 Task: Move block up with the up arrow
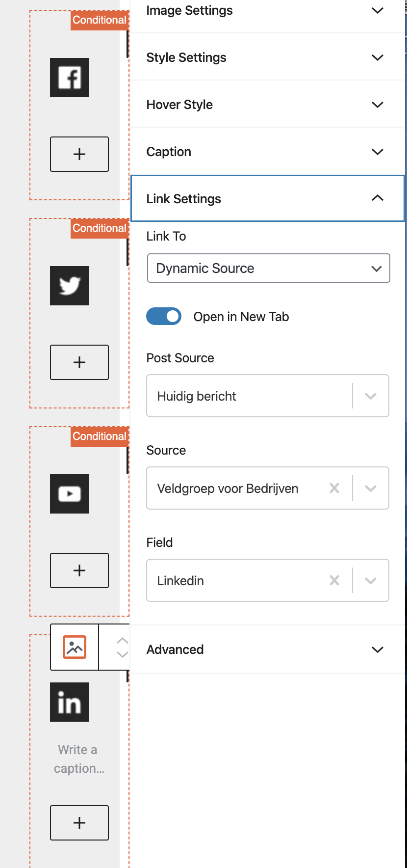point(122,641)
